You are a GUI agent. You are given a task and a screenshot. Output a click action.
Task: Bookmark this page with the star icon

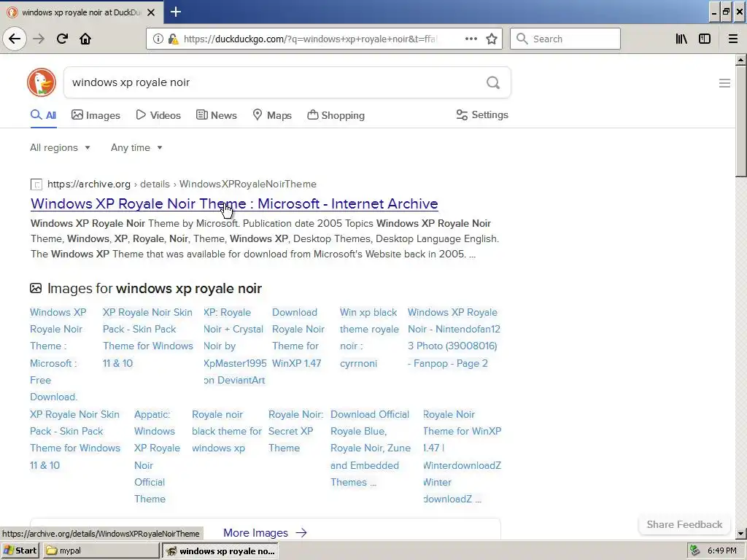point(492,39)
